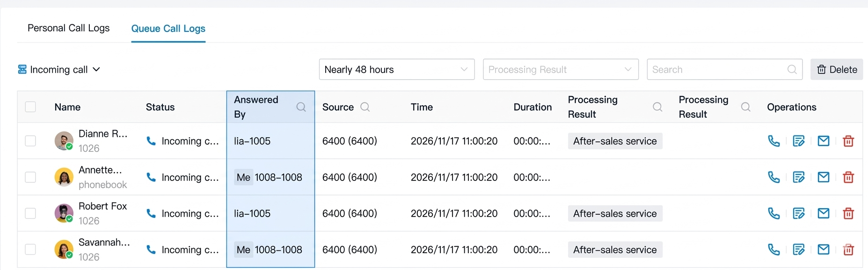Viewport: 868px width, 270px height.
Task: Delete Dianne R... call log entry
Action: [x=848, y=141]
